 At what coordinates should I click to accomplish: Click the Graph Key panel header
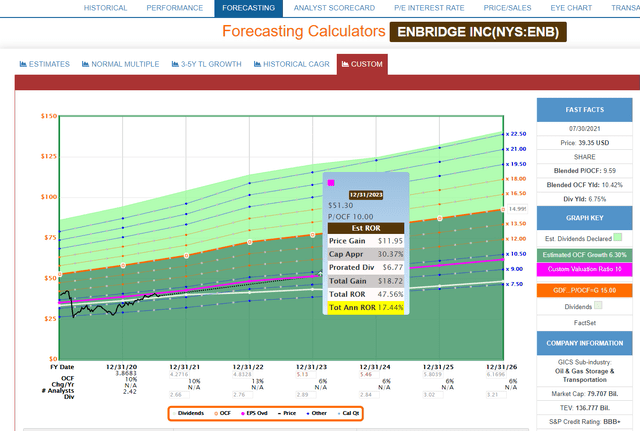pos(584,218)
